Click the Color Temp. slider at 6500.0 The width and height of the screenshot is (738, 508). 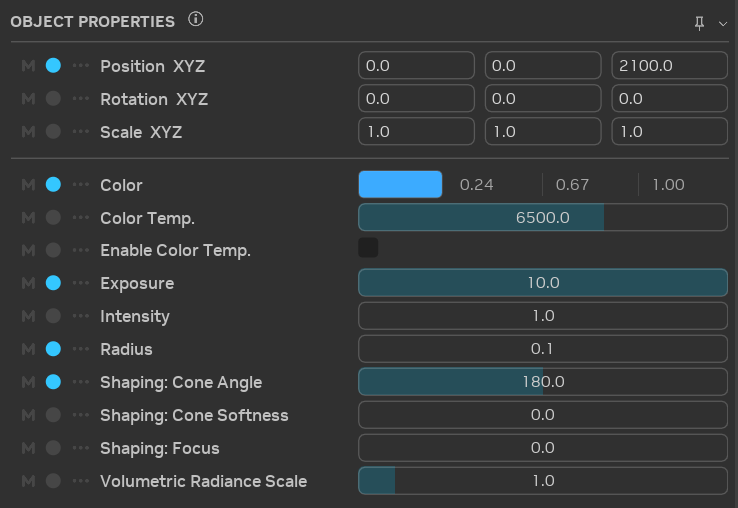(542, 217)
